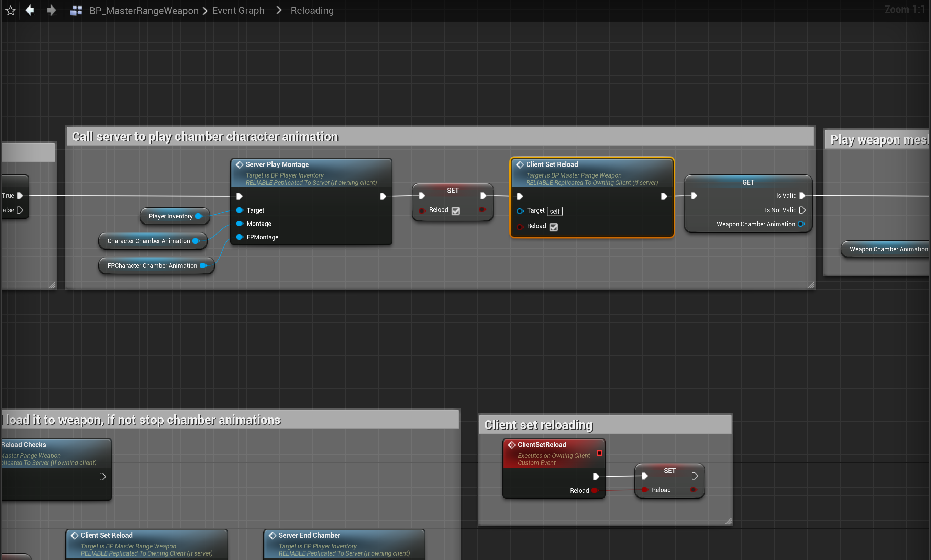Viewport: 931px width, 560px height.
Task: Click the Montage blue input pin
Action: pyautogui.click(x=240, y=224)
